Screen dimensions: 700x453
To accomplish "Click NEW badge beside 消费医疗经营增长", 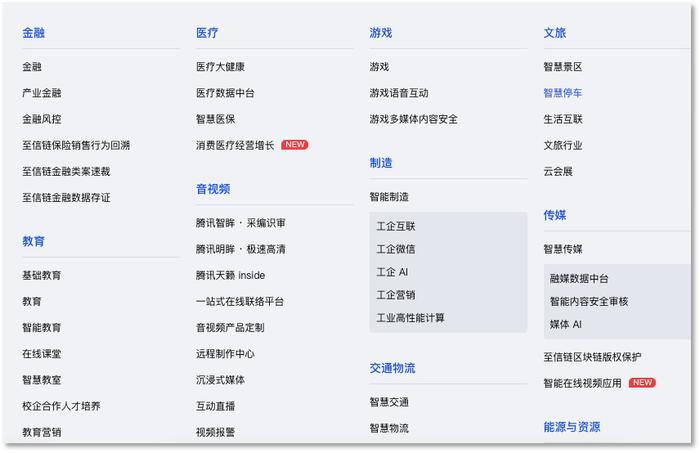I will pyautogui.click(x=295, y=145).
